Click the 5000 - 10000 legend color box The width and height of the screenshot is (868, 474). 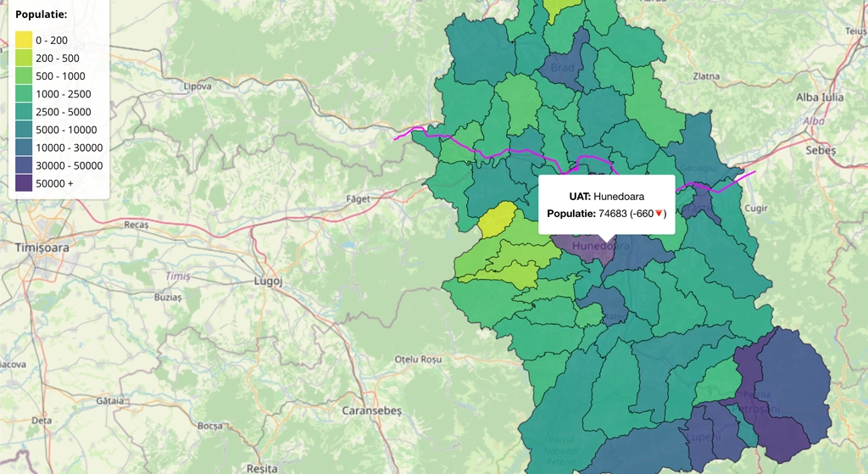click(x=24, y=130)
